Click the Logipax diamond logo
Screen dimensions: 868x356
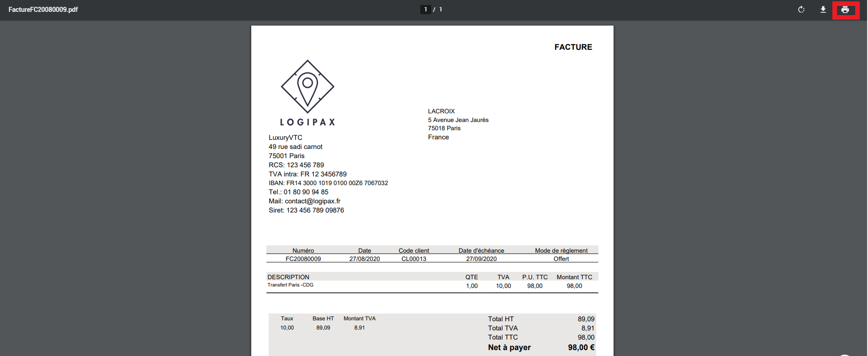[307, 86]
